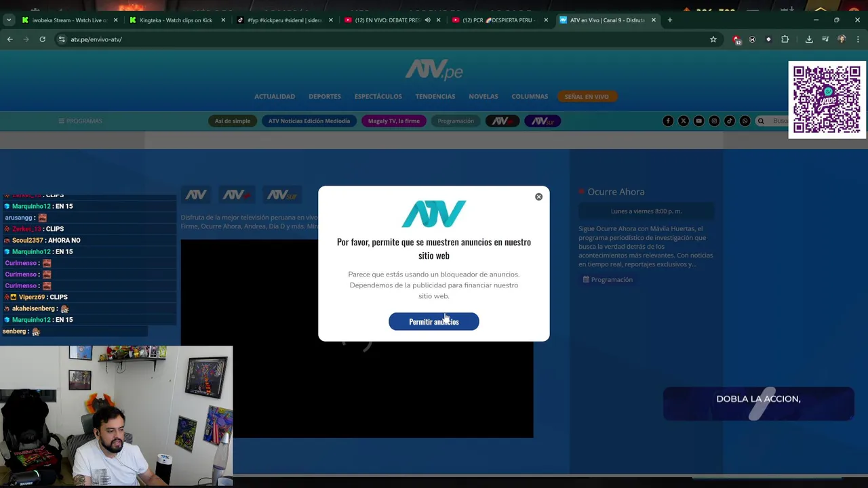Close the PCR DESPIERTA PERU tab
Viewport: 868px width, 488px height.
(x=546, y=20)
